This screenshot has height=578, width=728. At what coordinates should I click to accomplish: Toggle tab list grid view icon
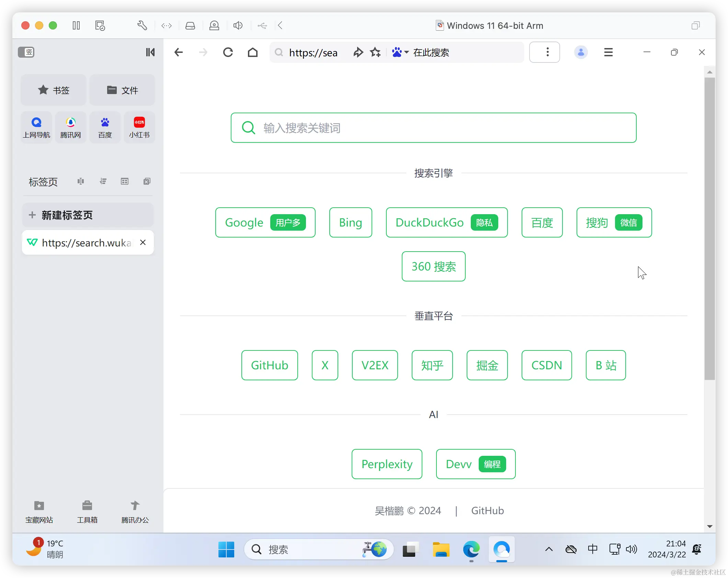pos(125,181)
